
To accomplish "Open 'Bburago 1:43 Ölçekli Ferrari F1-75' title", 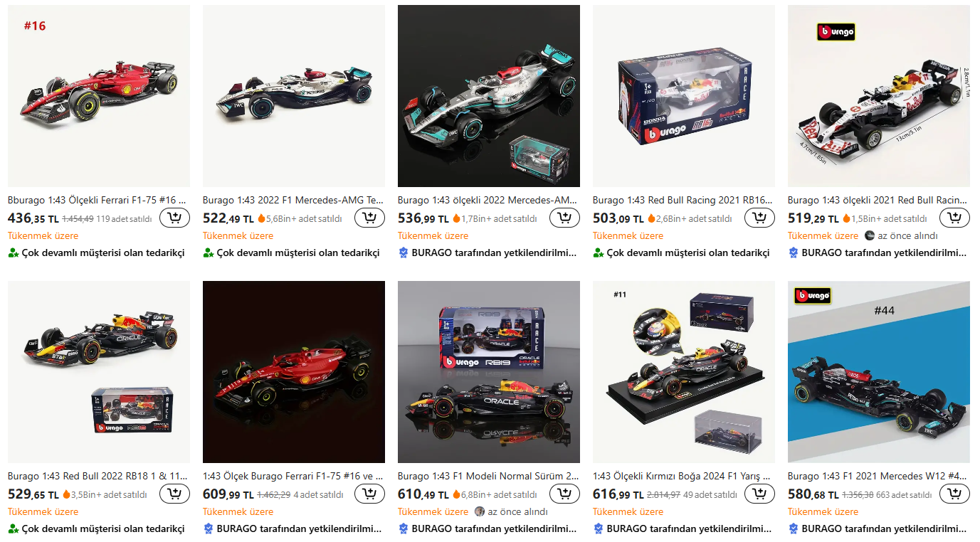I will tap(97, 201).
